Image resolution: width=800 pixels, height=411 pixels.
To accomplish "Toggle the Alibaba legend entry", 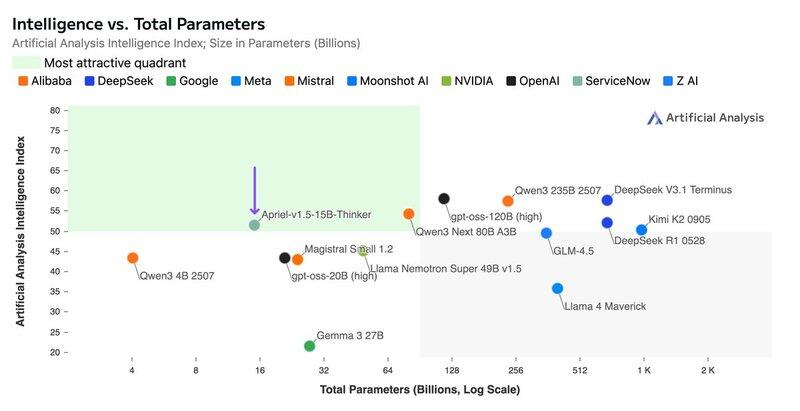I will pyautogui.click(x=44, y=81).
